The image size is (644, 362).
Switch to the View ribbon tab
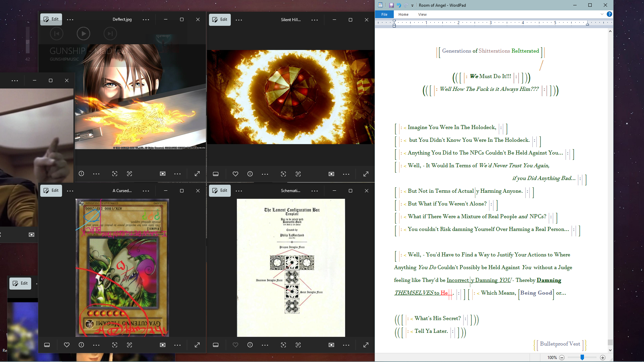click(422, 14)
